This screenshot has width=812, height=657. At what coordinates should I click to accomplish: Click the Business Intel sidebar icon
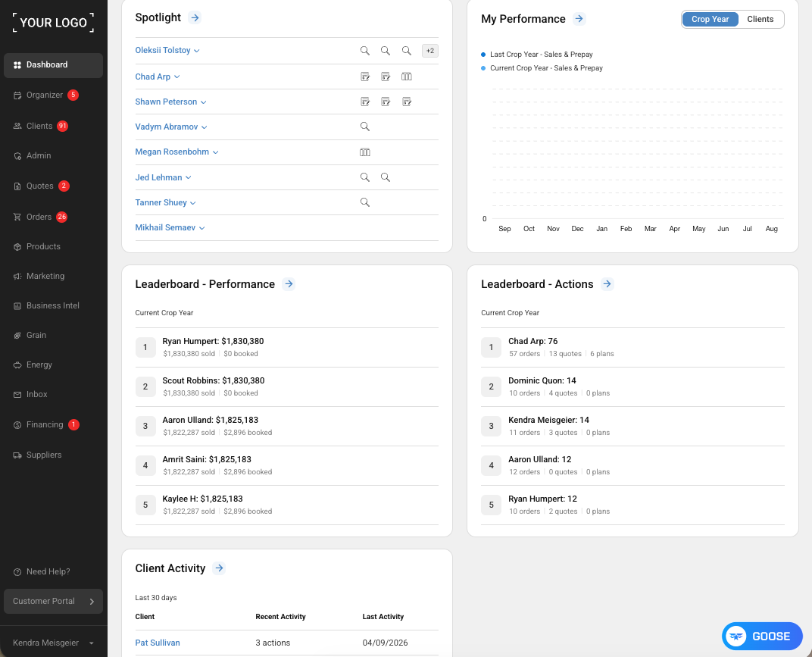pos(17,305)
